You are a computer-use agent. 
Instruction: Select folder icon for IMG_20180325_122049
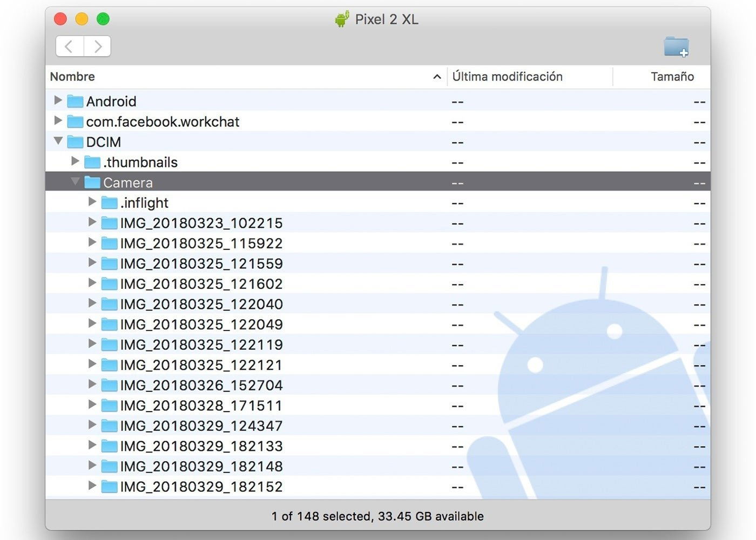tap(110, 324)
